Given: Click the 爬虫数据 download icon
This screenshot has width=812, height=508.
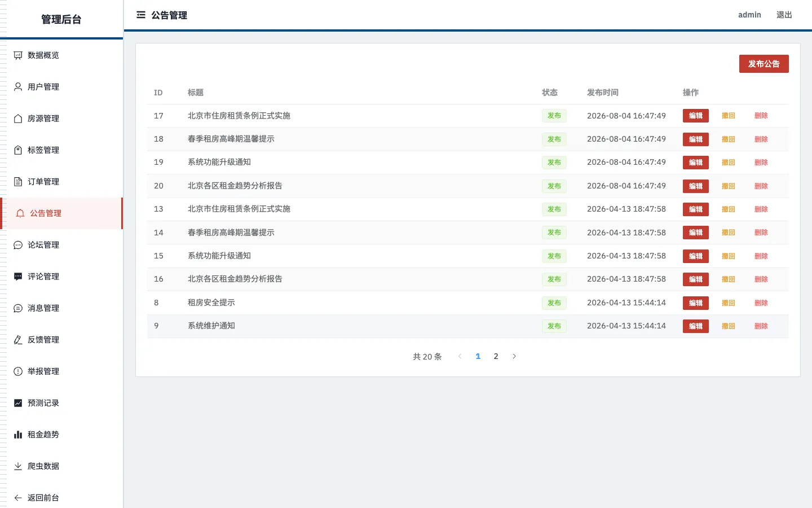Looking at the screenshot, I should click(x=18, y=466).
